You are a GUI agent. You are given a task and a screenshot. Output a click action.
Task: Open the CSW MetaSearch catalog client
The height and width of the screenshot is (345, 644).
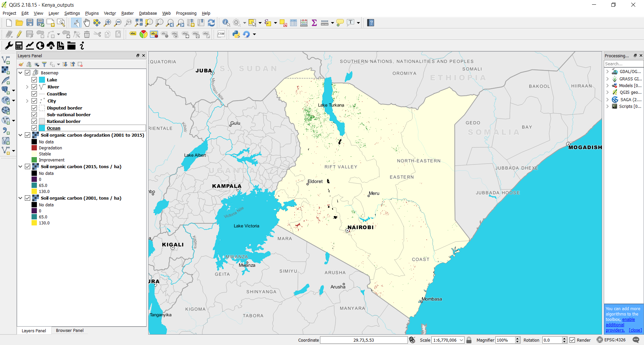pyautogui.click(x=221, y=34)
